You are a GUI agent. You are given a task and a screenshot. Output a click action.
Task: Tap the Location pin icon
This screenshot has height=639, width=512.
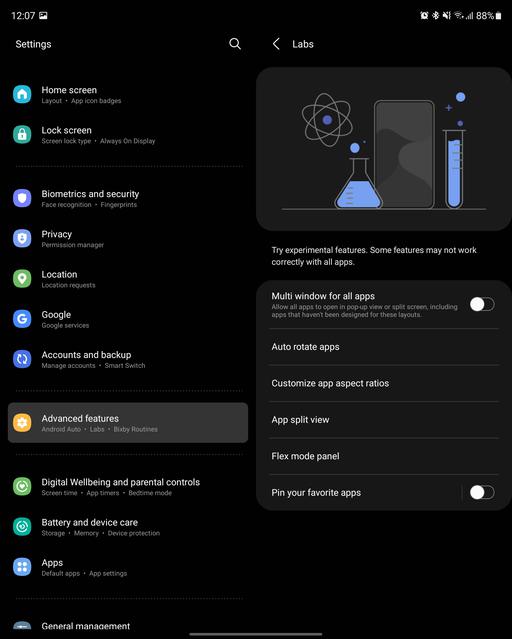click(x=22, y=279)
